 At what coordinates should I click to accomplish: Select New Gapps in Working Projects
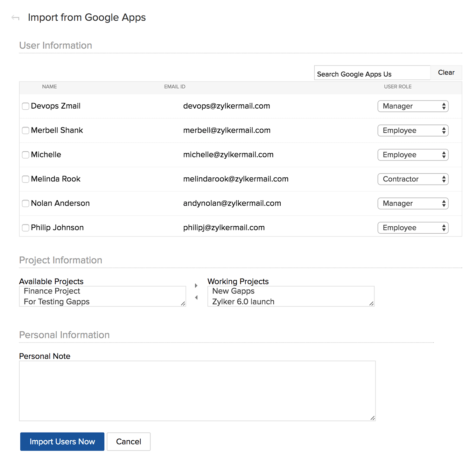coord(233,291)
